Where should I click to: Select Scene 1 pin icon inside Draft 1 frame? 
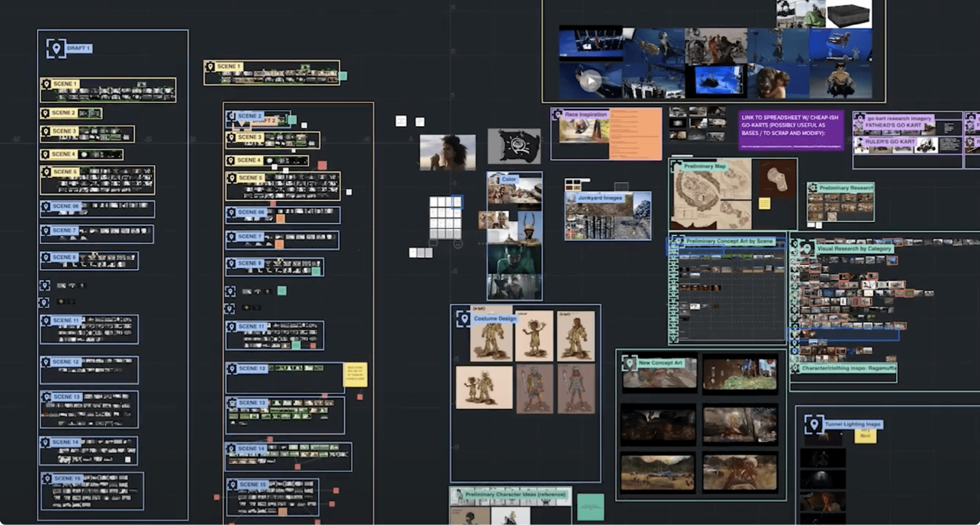click(46, 84)
